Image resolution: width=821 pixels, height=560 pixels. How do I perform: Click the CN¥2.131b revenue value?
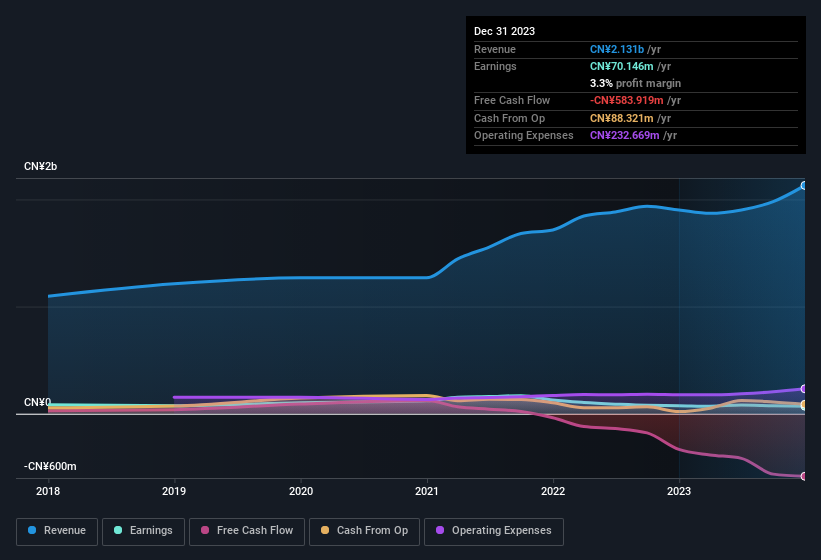click(x=617, y=49)
